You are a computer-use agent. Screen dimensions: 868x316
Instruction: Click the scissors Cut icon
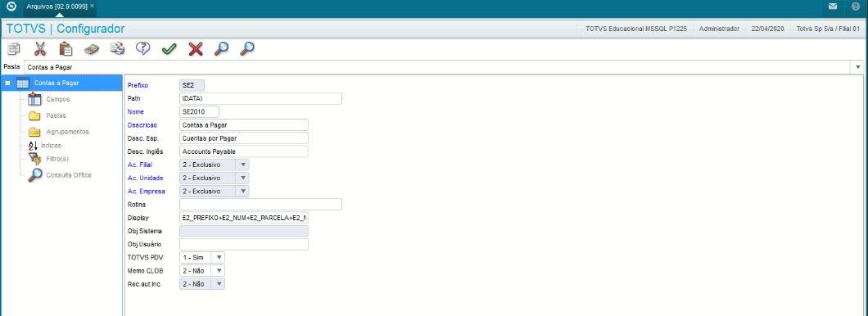point(40,48)
